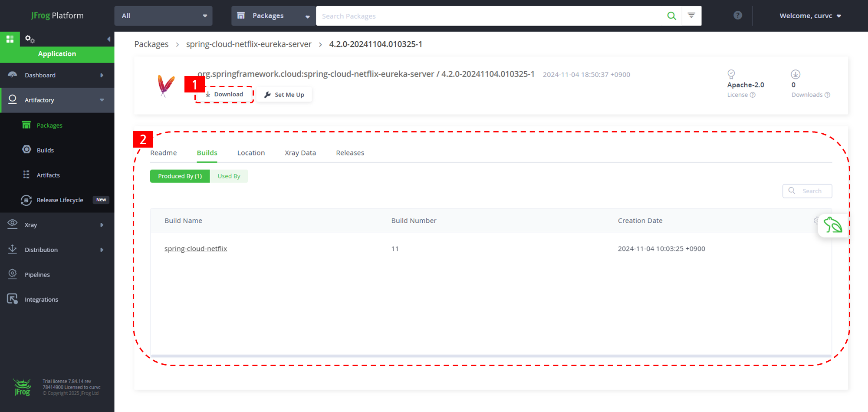Screen dimensions: 868x412
Task: Click the green search magnifier icon
Action: point(671,16)
